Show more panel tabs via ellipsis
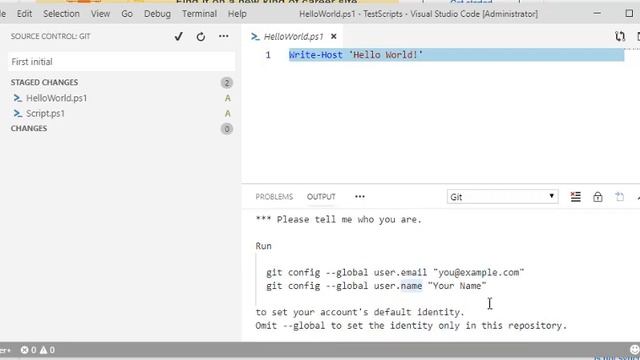This screenshot has height=360, width=640. click(360, 197)
